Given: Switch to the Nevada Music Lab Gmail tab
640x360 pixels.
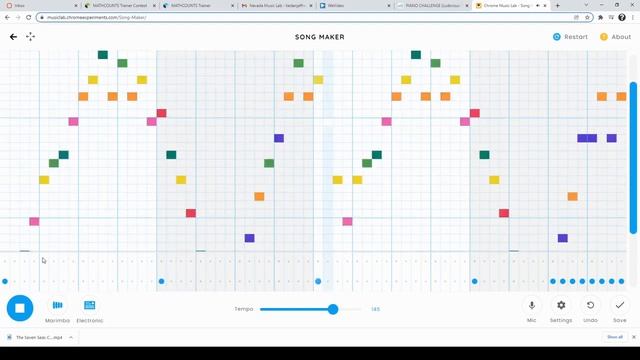Looking at the screenshot, I should (277, 6).
